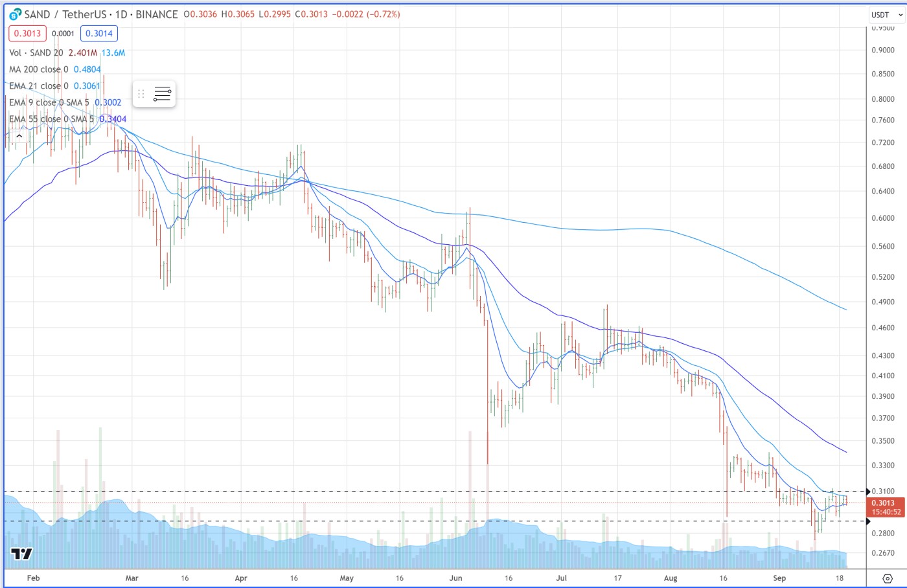907x588 pixels.
Task: Click the 0.3100 horizontal line price label
Action: tap(884, 492)
